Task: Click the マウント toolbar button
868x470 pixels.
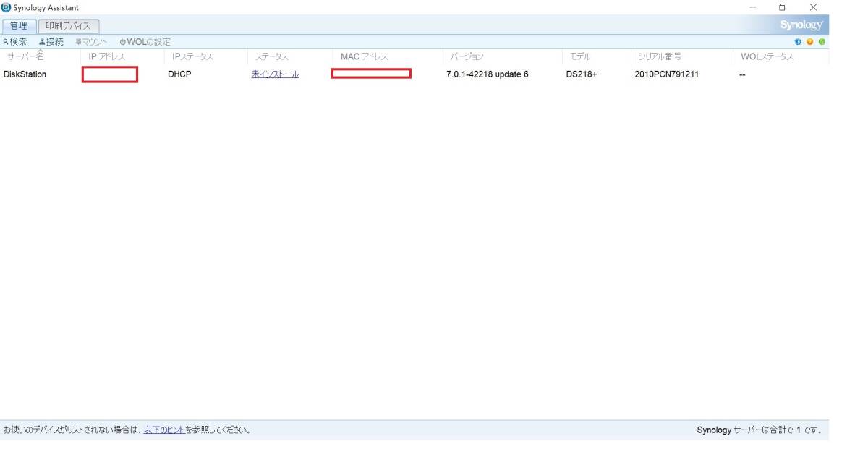Action: (x=91, y=42)
